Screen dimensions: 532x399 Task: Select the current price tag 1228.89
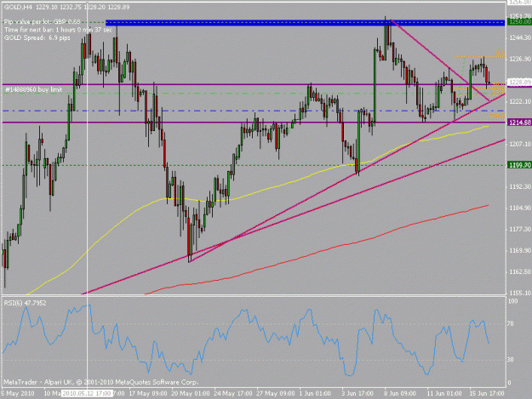519,83
